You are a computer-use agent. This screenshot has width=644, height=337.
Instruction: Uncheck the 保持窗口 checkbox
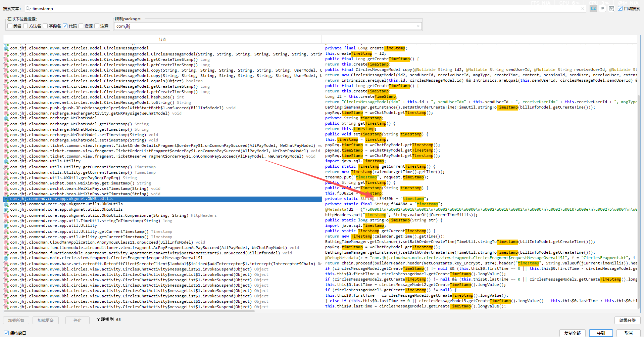tap(6, 333)
